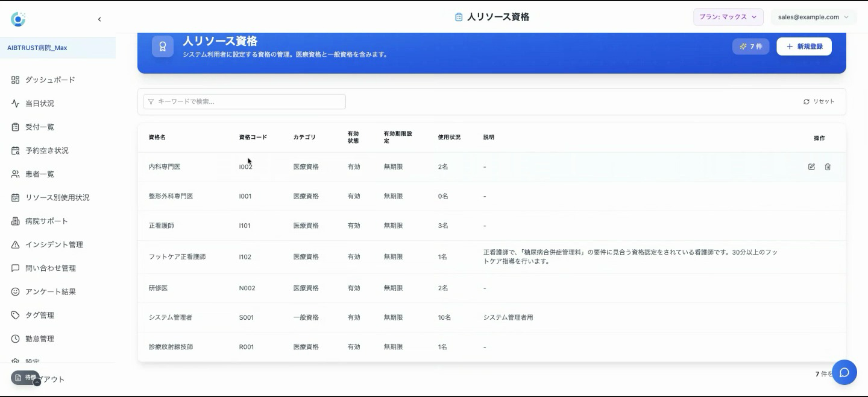
Task: Click code N002 cell
Action: click(247, 288)
